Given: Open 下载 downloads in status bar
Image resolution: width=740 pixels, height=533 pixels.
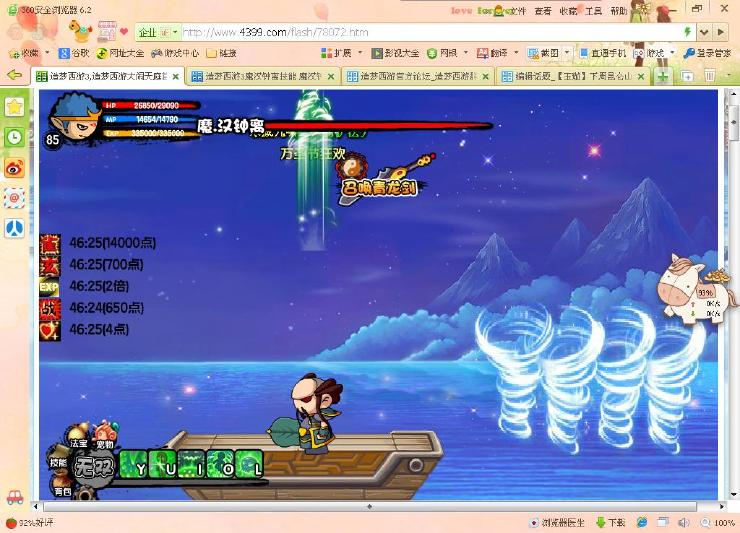Looking at the screenshot, I should (611, 523).
